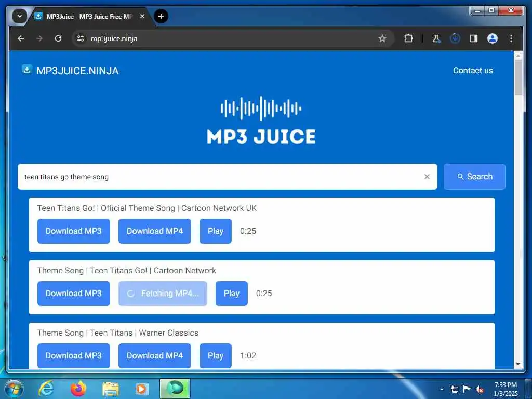Open the clock showing 7:33 PM
Image resolution: width=532 pixels, height=399 pixels.
(506, 389)
